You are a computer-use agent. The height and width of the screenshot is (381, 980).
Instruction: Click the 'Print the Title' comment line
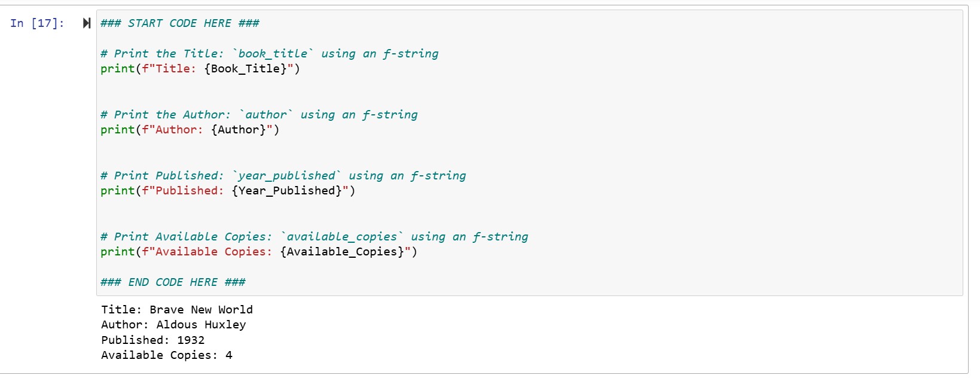click(270, 54)
